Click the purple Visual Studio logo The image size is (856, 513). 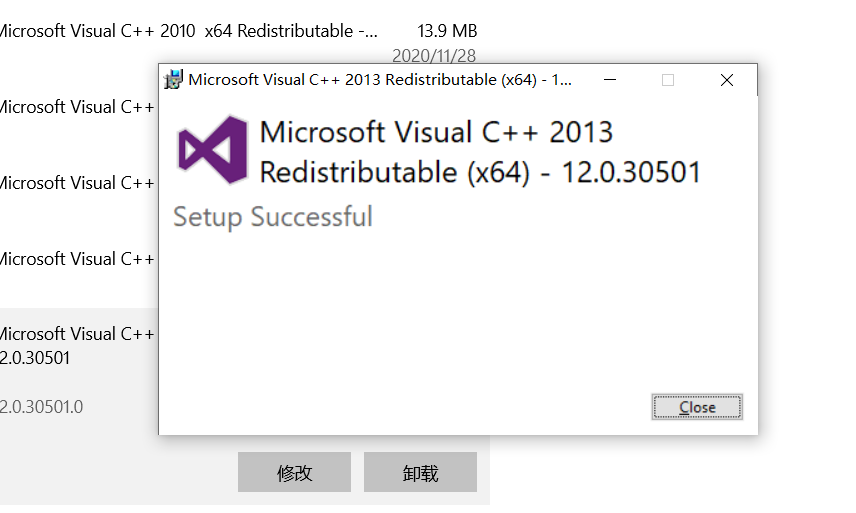(212, 150)
